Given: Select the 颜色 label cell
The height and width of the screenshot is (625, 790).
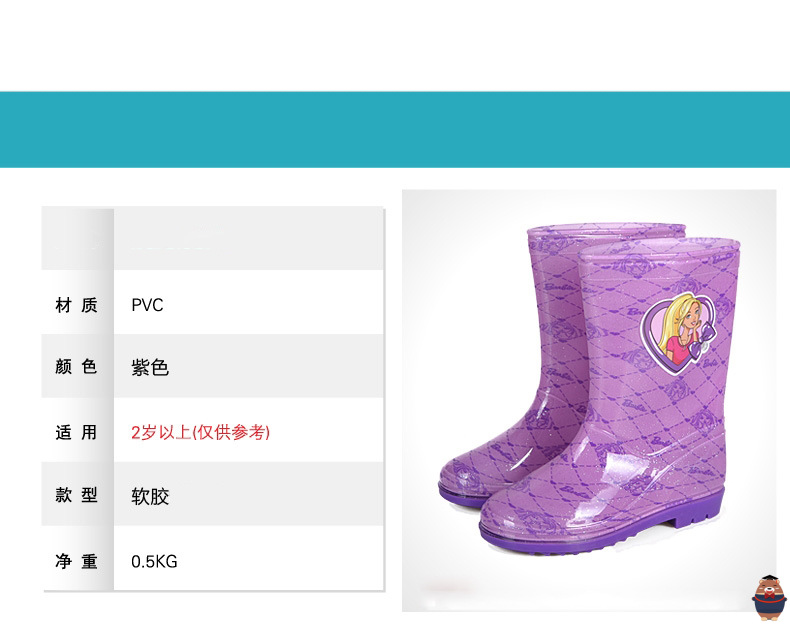Looking at the screenshot, I should point(77,366).
